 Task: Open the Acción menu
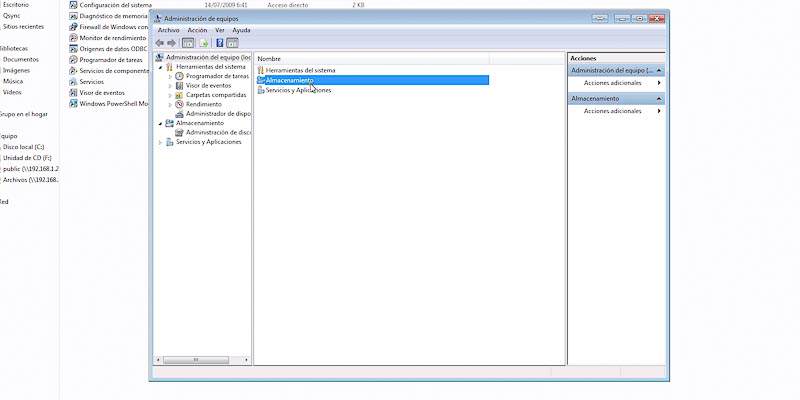tap(197, 31)
